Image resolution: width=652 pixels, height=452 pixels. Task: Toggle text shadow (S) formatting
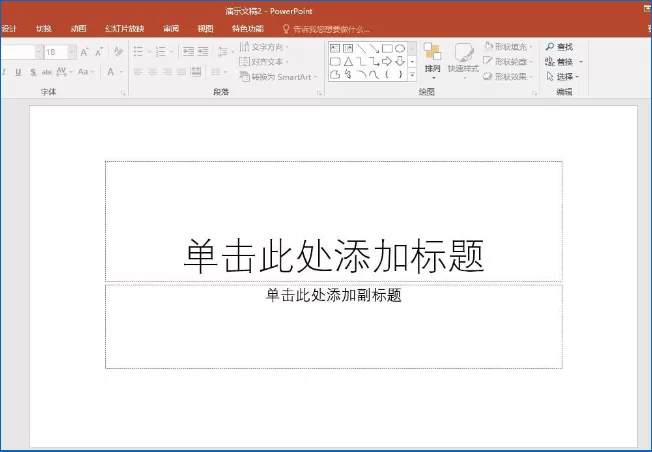[33, 72]
